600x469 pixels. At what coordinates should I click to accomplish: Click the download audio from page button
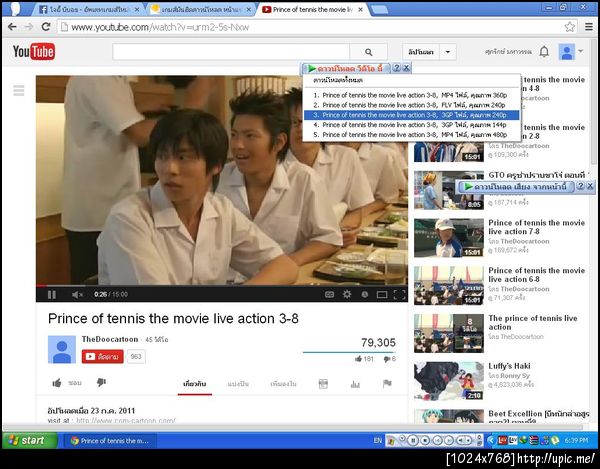(515, 186)
